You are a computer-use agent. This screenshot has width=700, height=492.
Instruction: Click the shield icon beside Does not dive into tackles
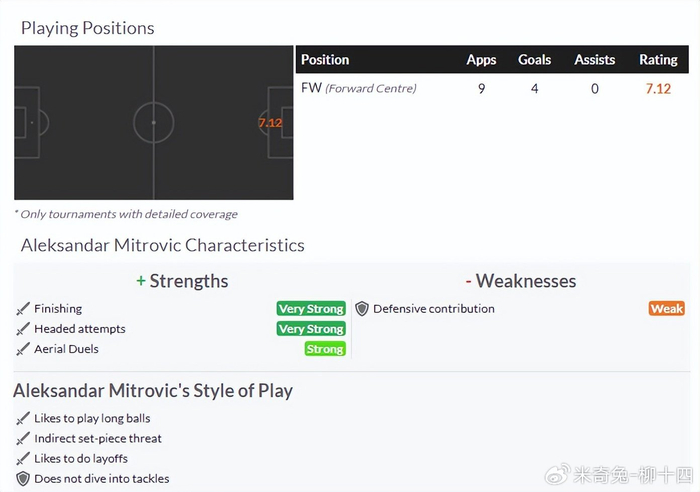23,479
